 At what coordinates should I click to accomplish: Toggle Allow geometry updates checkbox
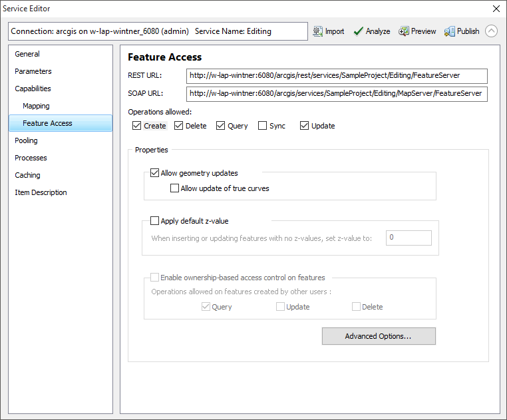pos(155,173)
